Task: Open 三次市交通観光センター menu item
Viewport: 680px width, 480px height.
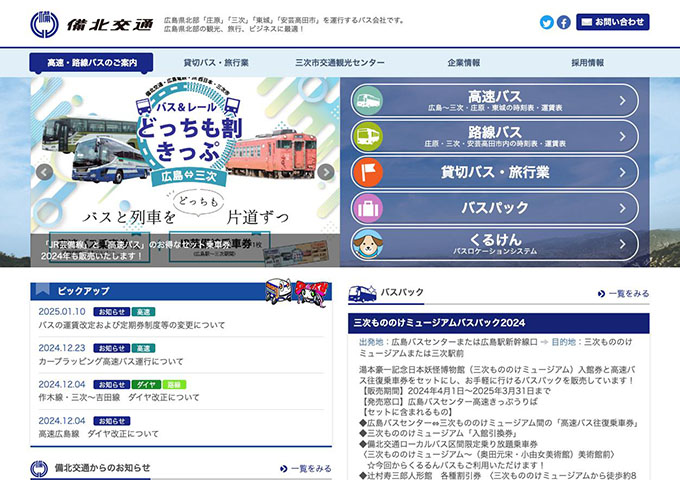Action: [x=340, y=63]
